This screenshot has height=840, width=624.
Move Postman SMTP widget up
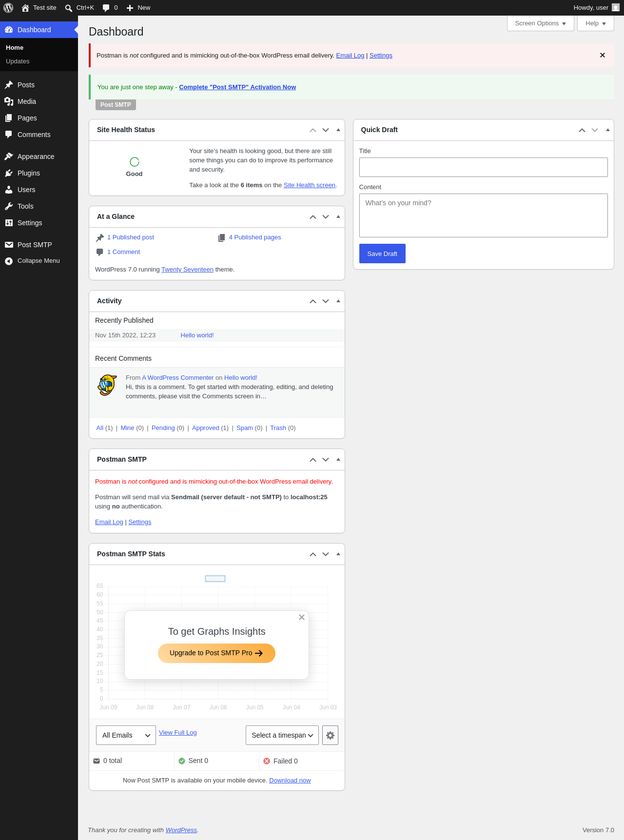(x=313, y=460)
